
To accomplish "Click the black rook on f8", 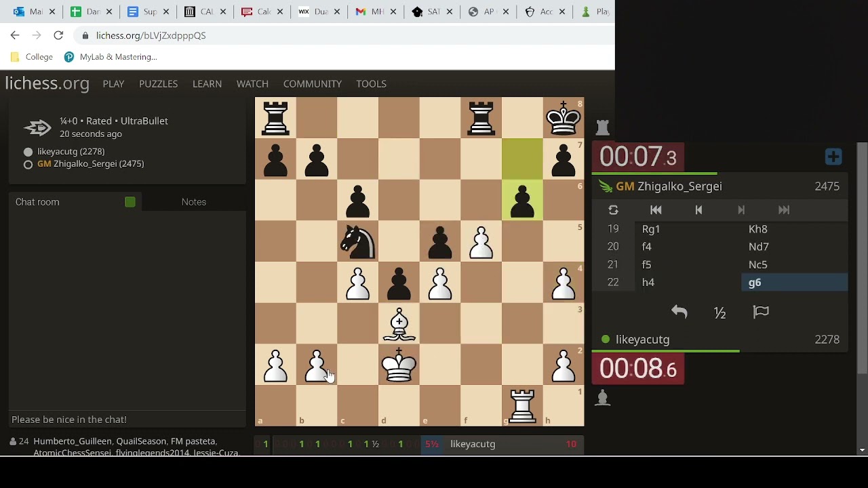I will coord(481,118).
